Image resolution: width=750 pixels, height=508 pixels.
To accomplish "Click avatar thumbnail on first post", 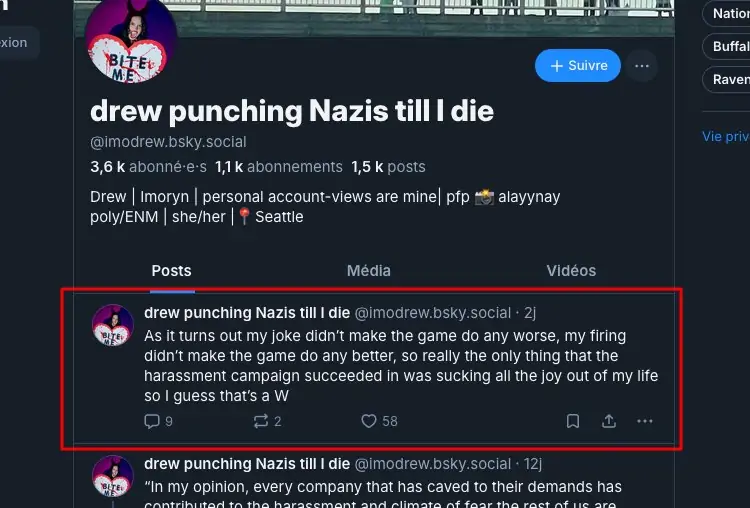I will click(113, 326).
